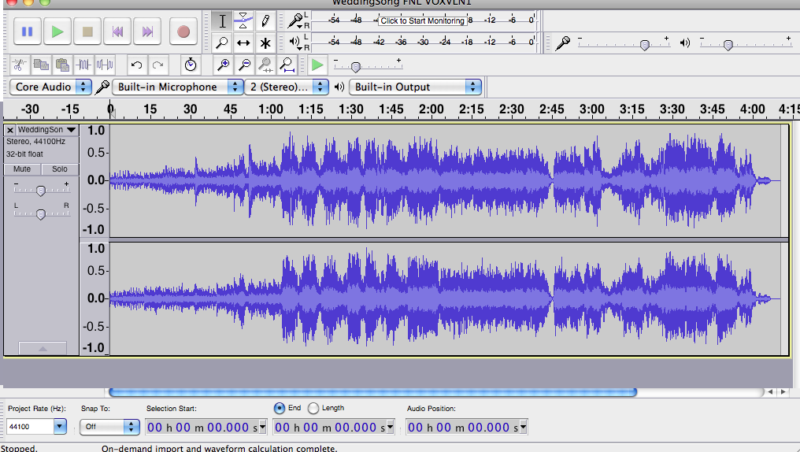Image resolution: width=800 pixels, height=452 pixels.
Task: Undo the last action
Action: click(136, 65)
